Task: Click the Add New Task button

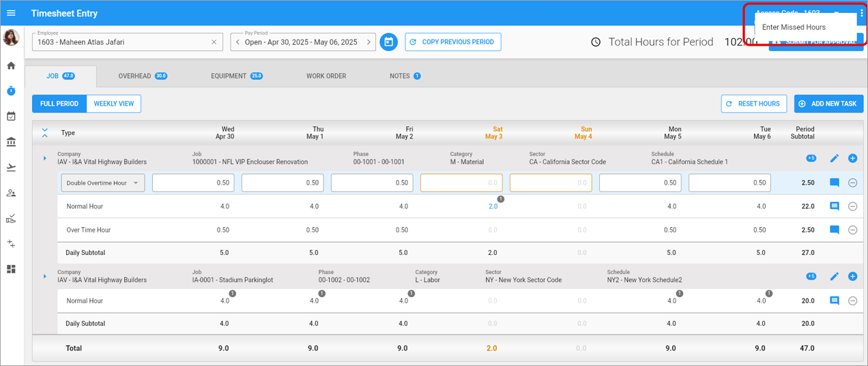Action: [828, 104]
